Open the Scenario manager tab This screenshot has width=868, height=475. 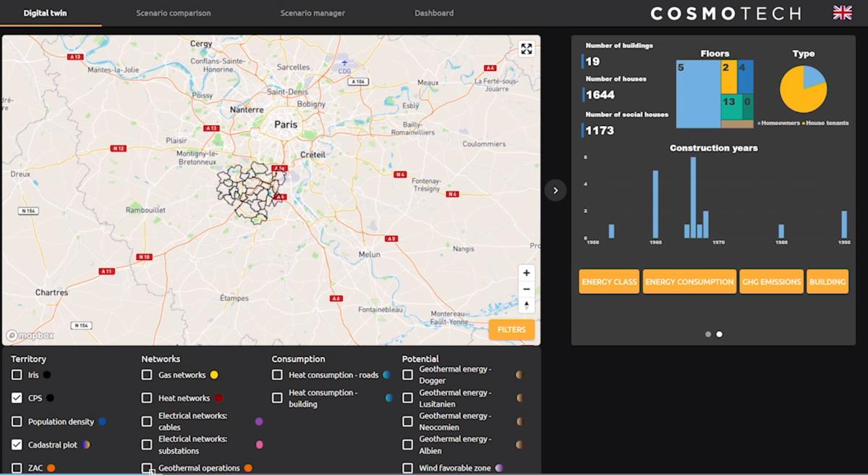pyautogui.click(x=312, y=13)
